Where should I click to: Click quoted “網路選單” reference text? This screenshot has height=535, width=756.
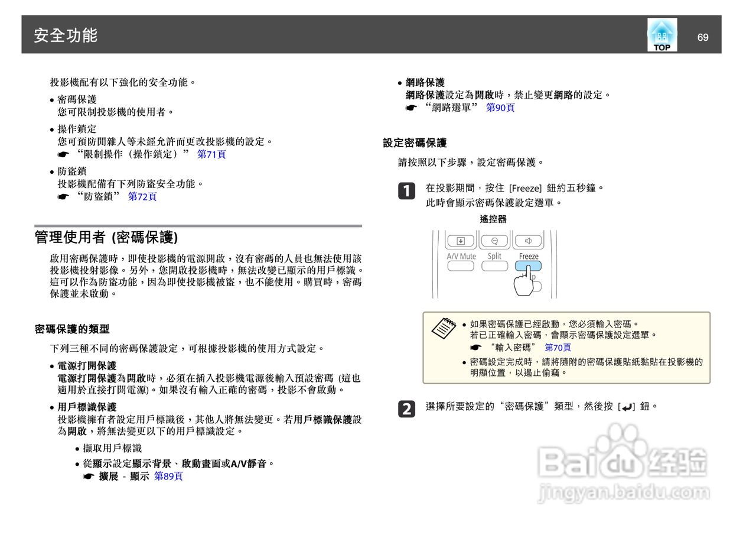tap(452, 108)
